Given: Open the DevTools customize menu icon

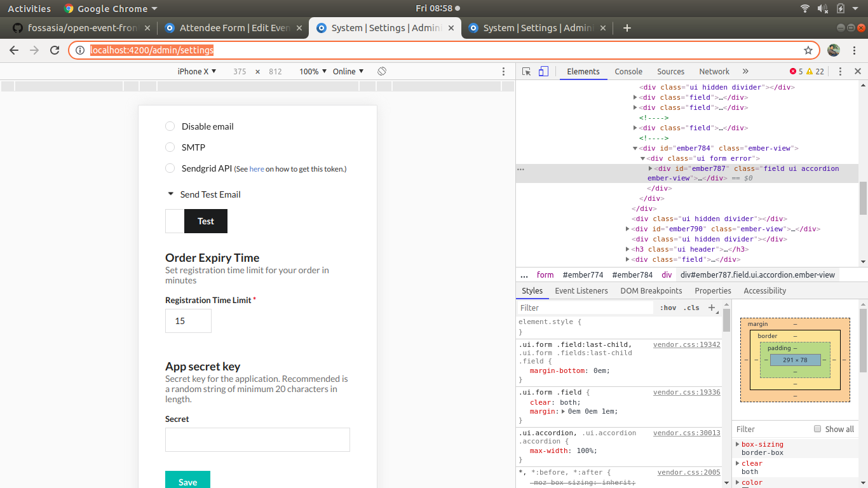Looking at the screenshot, I should coord(840,71).
